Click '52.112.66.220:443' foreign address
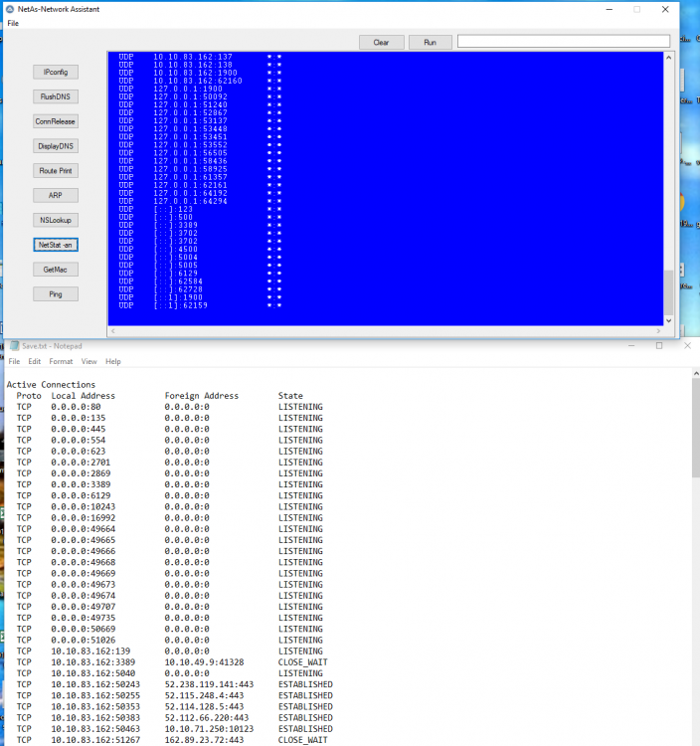The width and height of the screenshot is (700, 746). 207,717
